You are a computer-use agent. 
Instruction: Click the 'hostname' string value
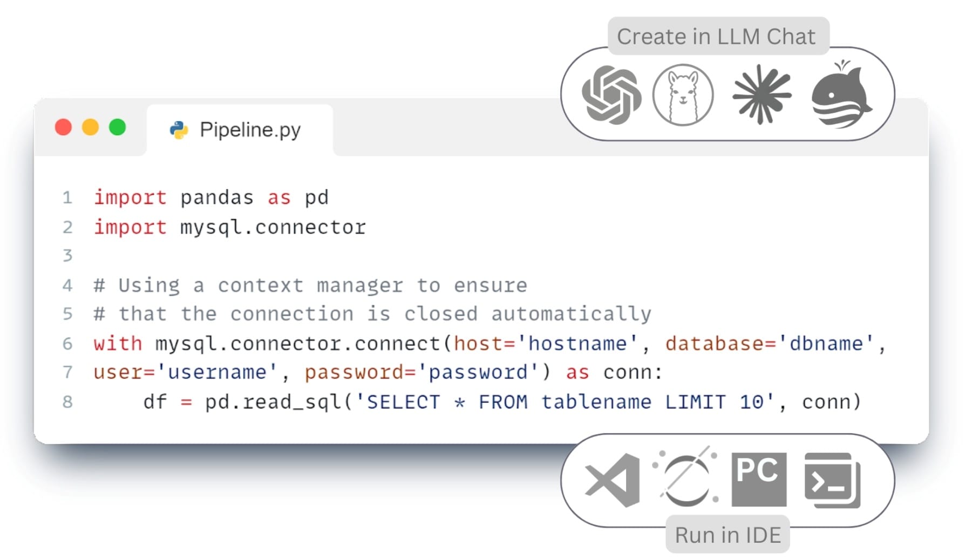[577, 343]
